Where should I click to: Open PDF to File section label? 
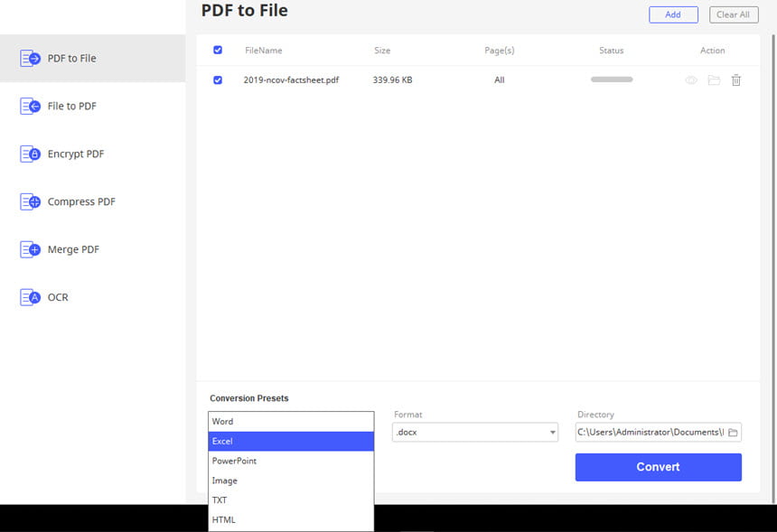click(72, 59)
